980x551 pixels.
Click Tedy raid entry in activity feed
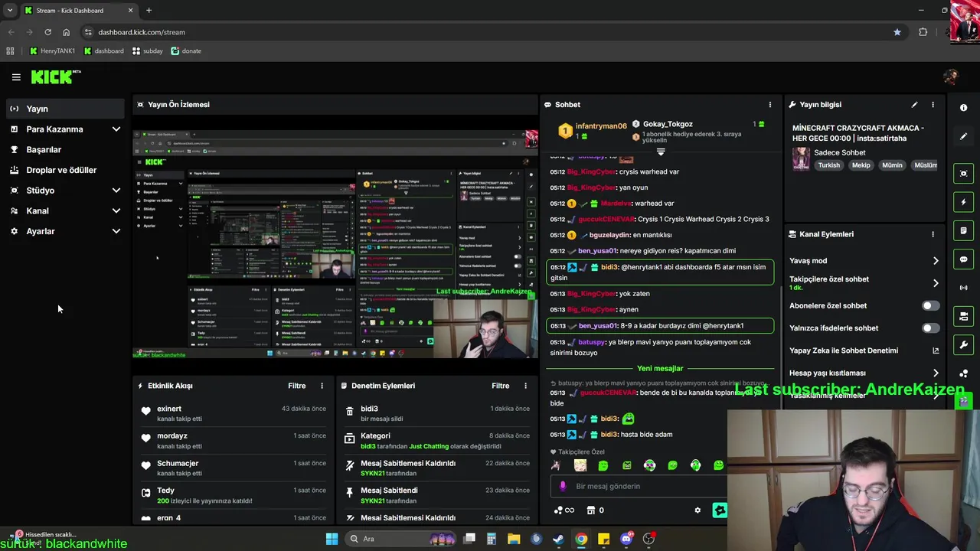[234, 495]
